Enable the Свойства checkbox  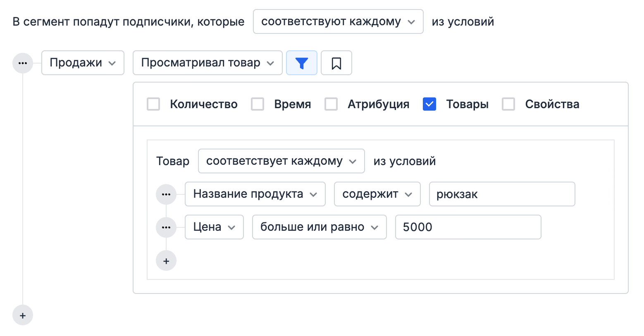[x=508, y=104]
